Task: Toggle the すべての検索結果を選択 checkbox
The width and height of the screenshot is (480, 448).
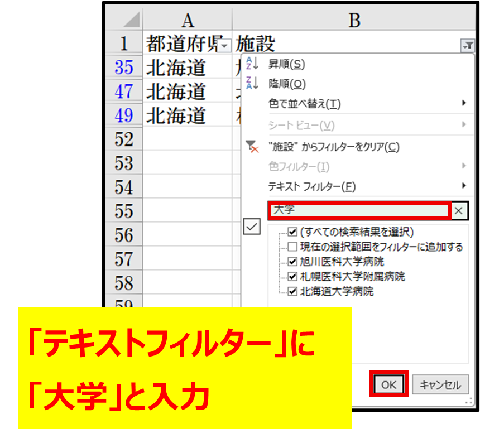Action: pyautogui.click(x=292, y=232)
